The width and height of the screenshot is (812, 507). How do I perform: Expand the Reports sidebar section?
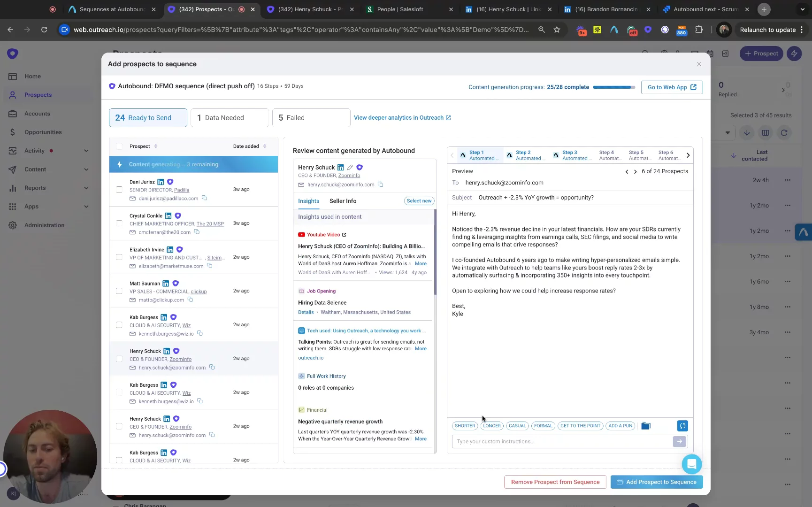(86, 188)
